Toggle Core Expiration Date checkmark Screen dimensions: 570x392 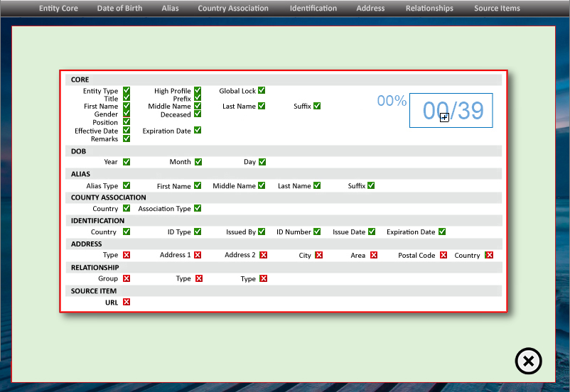[x=198, y=130]
